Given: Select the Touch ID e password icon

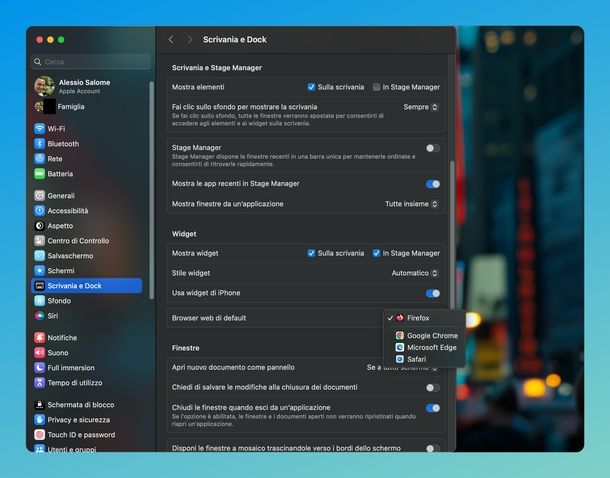Looking at the screenshot, I should point(39,435).
